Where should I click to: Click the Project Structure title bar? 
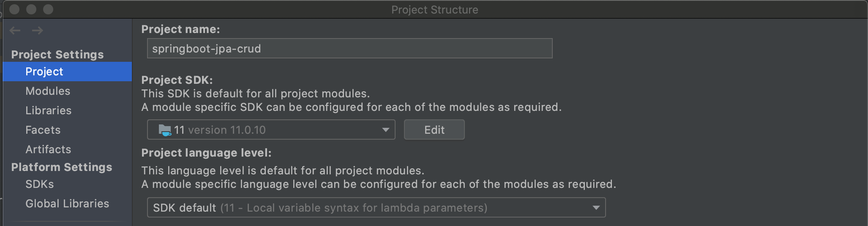pos(434,10)
